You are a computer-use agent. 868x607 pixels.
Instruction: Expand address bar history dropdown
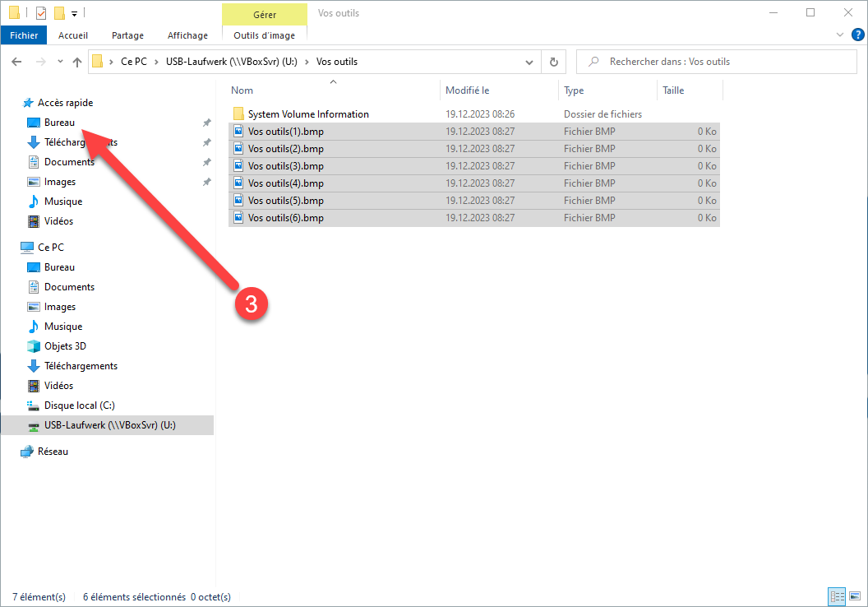(529, 62)
